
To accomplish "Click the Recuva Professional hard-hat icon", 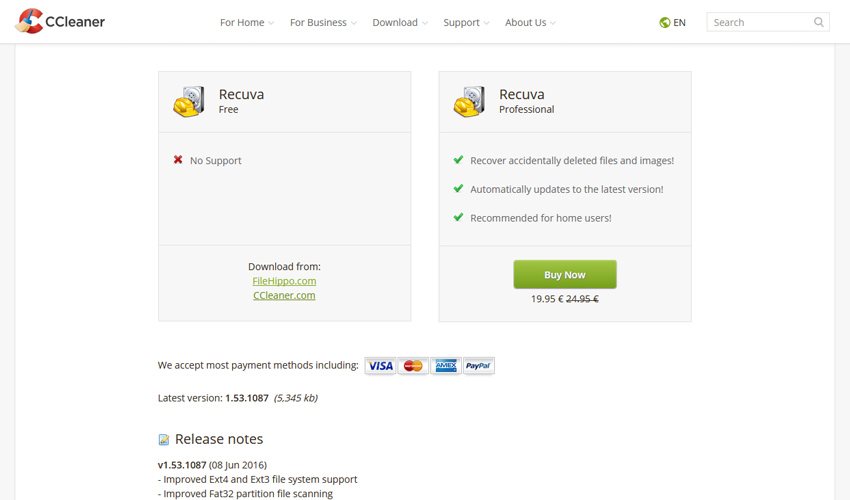I will (x=469, y=101).
